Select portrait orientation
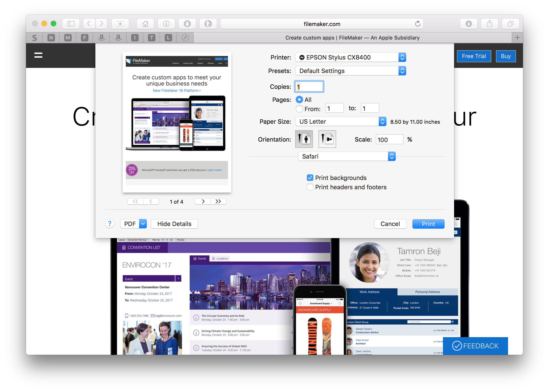The image size is (549, 392). click(x=304, y=139)
